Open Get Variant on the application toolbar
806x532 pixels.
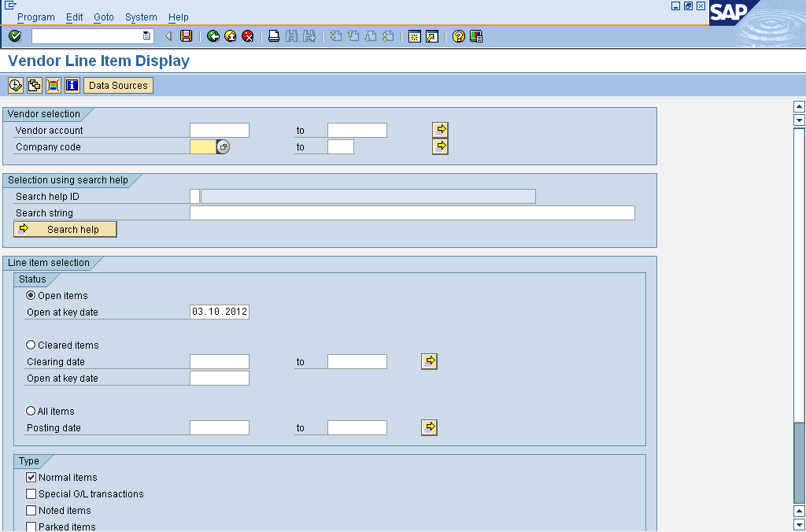click(x=33, y=85)
